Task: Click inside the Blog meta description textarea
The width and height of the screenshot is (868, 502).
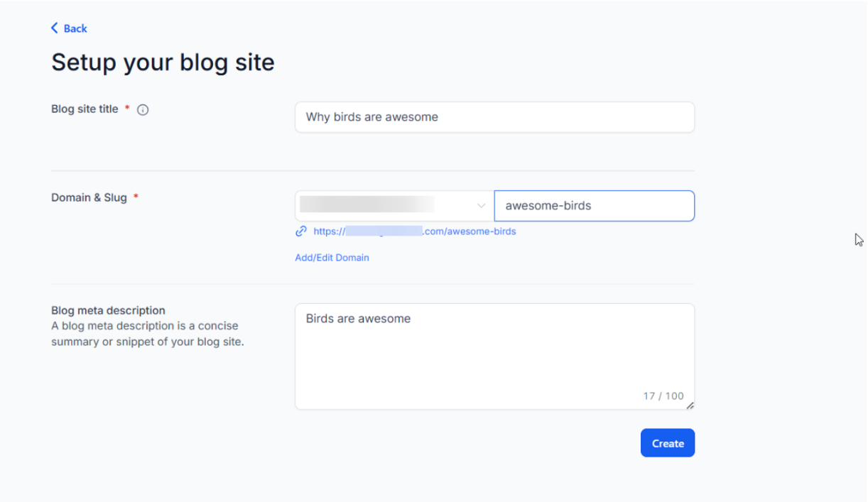Action: tap(494, 351)
